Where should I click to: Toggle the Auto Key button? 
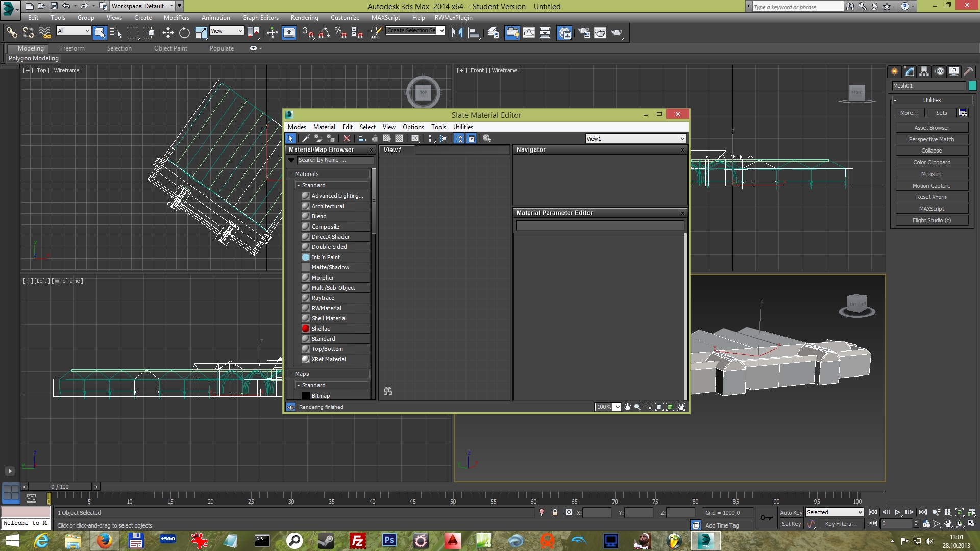[791, 513]
